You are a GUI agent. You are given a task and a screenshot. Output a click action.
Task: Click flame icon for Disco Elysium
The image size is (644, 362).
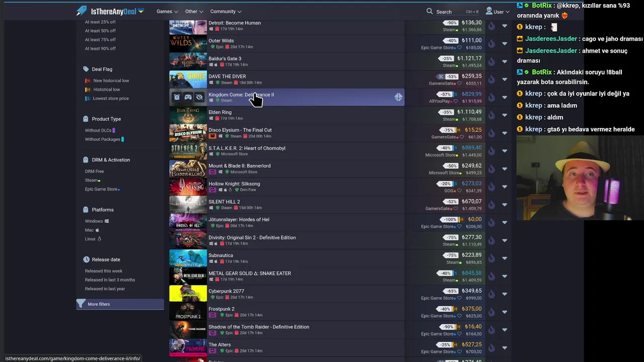[491, 133]
